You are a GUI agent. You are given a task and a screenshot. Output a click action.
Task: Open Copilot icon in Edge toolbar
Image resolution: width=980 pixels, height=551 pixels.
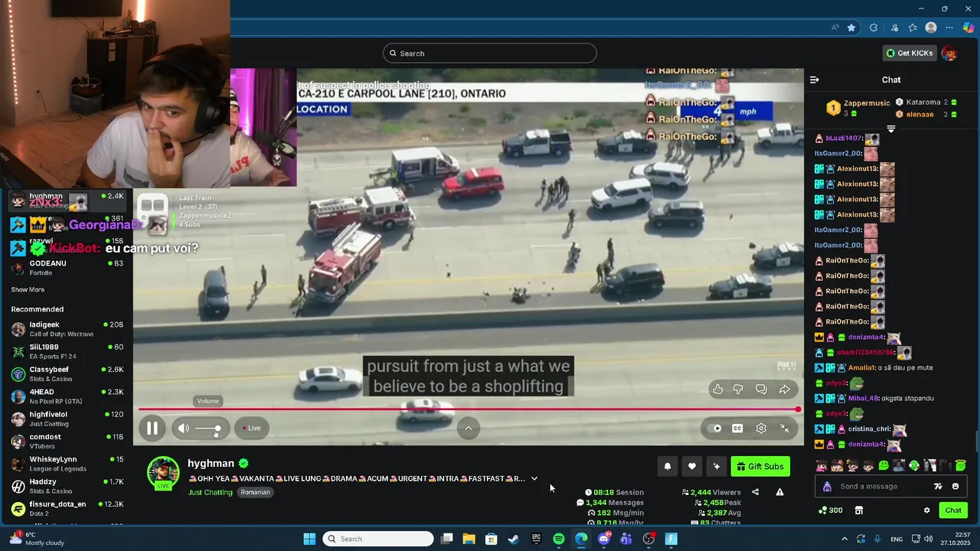[x=969, y=28]
